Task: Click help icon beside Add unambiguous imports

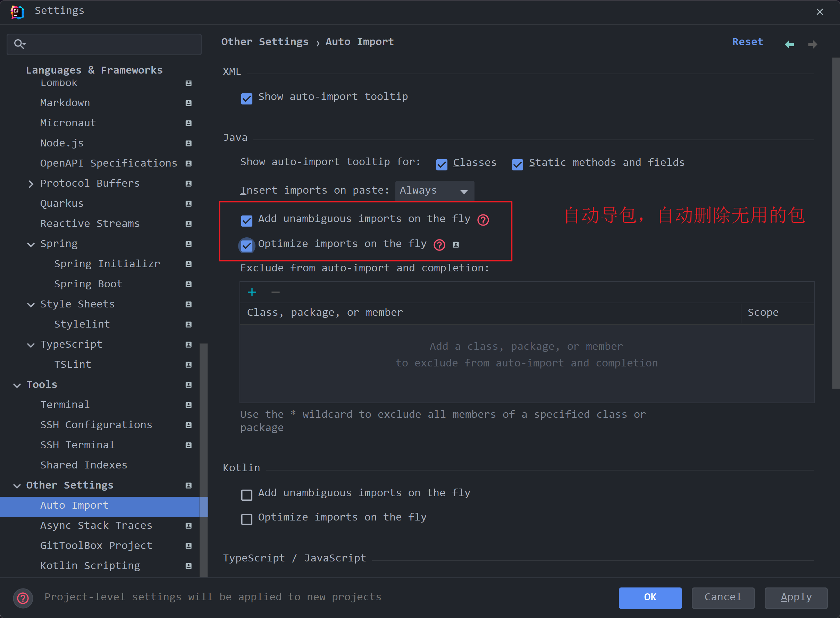Action: 483,220
